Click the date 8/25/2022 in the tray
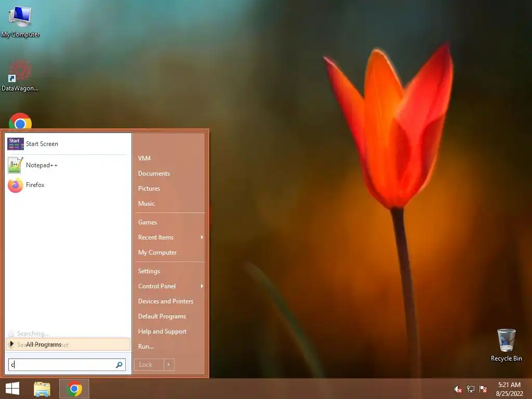 click(509, 394)
